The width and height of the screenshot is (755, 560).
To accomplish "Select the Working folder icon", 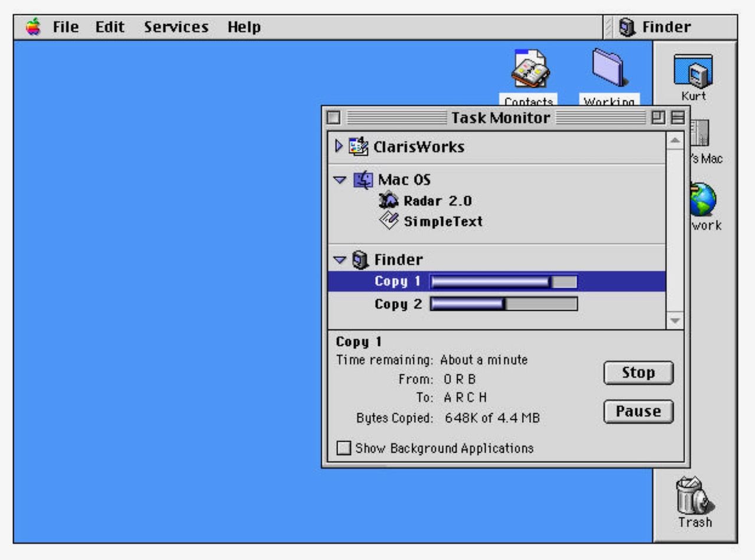I will click(x=609, y=67).
